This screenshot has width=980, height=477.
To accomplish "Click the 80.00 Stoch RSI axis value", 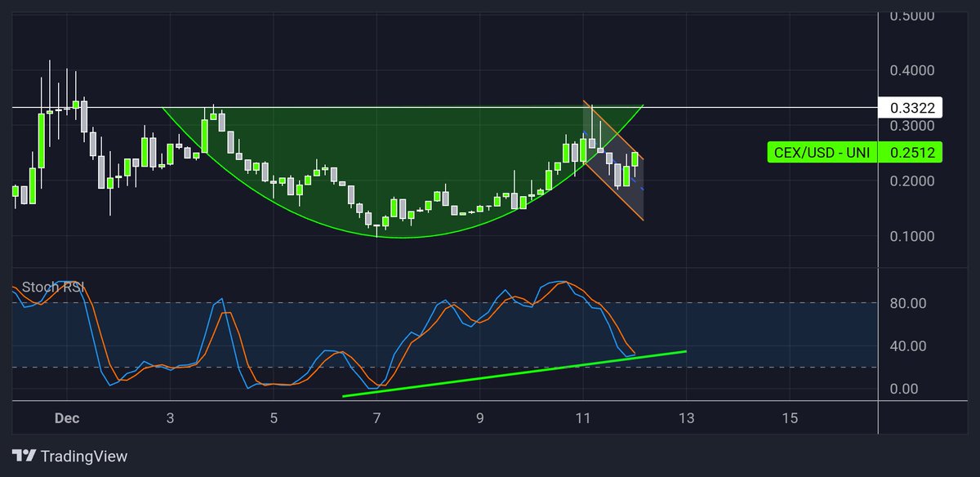I will (906, 303).
